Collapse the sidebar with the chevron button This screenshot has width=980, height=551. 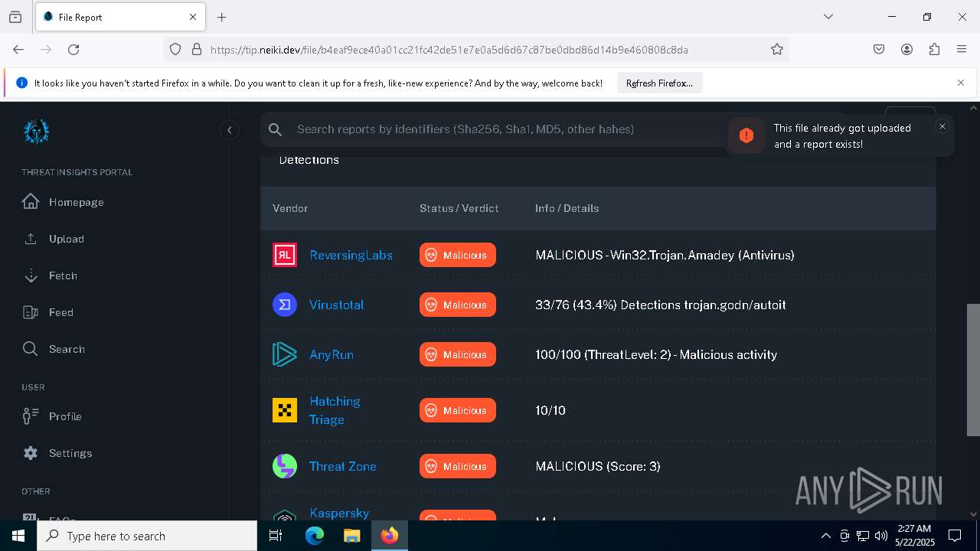click(x=230, y=130)
